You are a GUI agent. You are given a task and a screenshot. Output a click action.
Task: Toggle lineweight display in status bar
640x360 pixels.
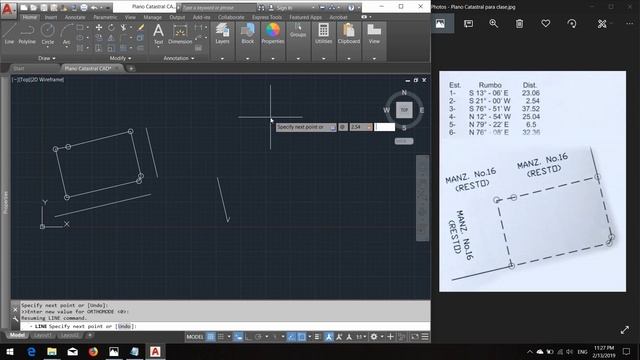(317, 337)
